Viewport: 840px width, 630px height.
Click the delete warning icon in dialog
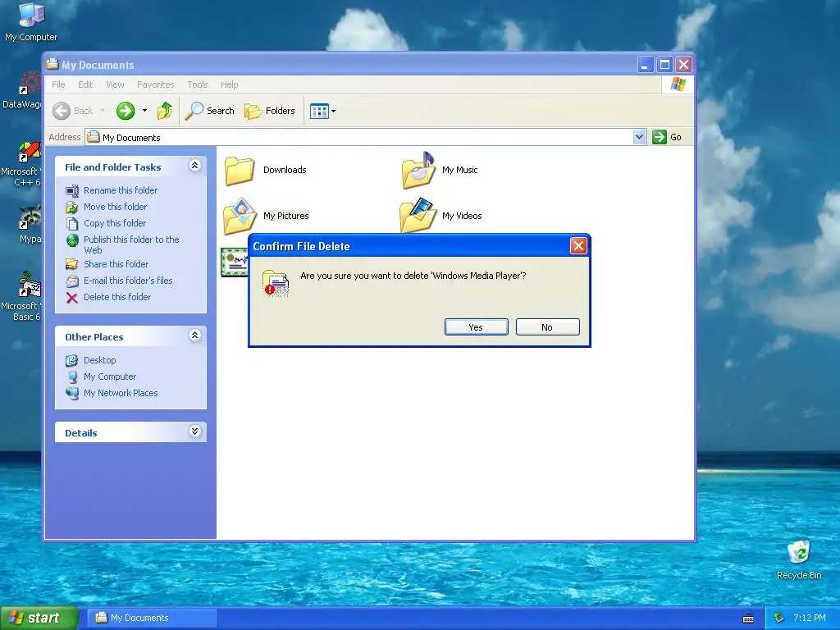coord(276,283)
